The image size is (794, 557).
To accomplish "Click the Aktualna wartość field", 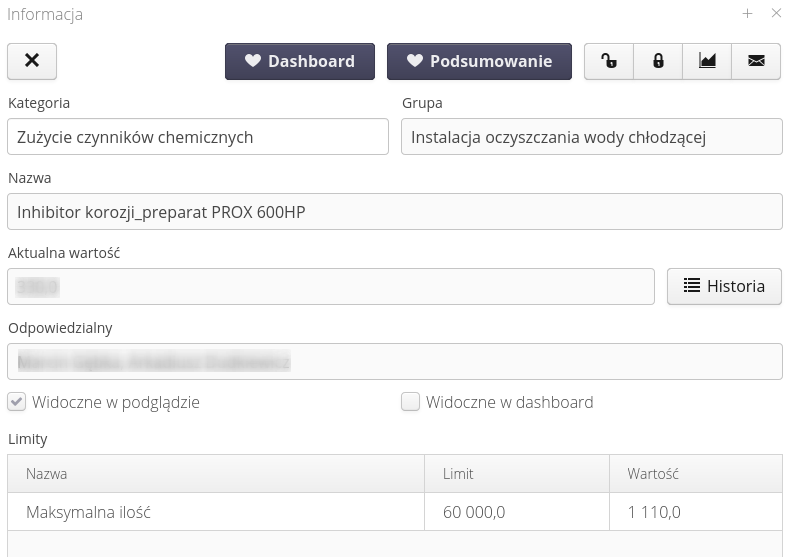I will pos(330,286).
